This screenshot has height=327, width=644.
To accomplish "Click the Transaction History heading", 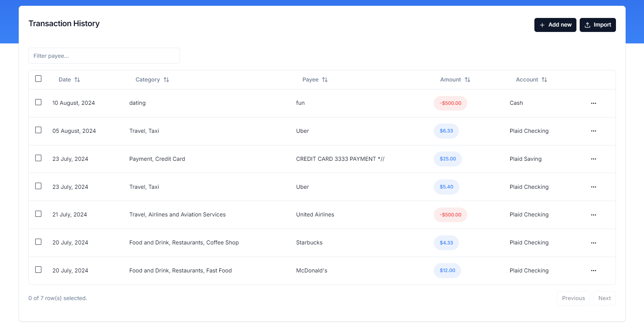I will pyautogui.click(x=64, y=24).
